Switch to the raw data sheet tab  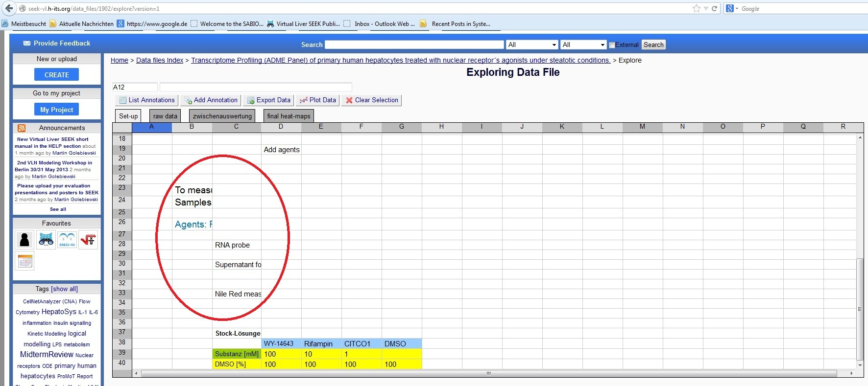(165, 116)
